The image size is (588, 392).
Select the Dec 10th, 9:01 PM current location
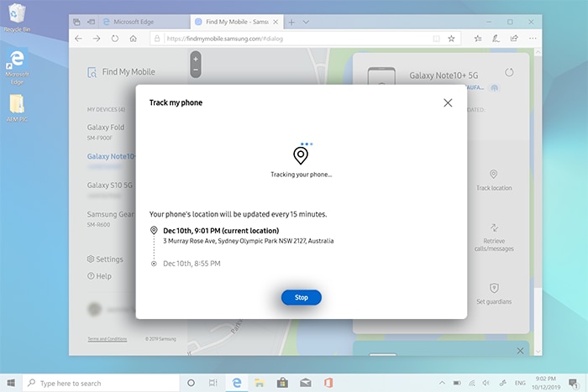click(x=221, y=231)
